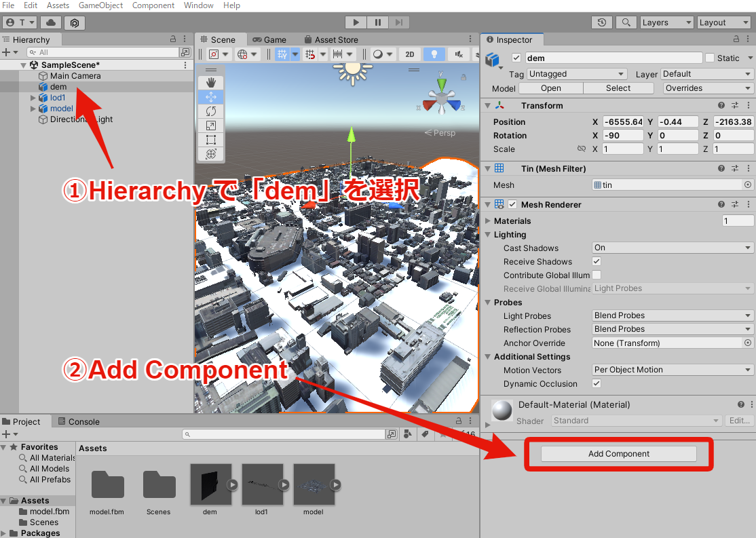Click the Model Select button
This screenshot has height=538, width=756.
point(618,88)
